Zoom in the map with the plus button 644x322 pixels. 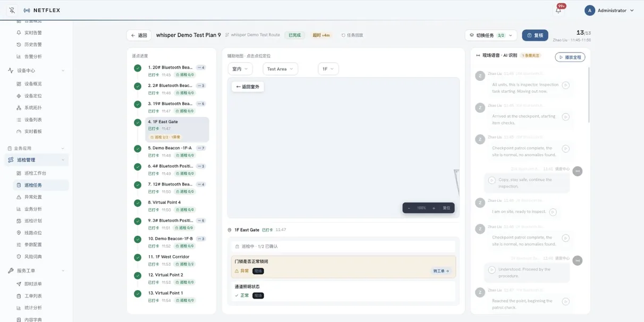coord(434,208)
